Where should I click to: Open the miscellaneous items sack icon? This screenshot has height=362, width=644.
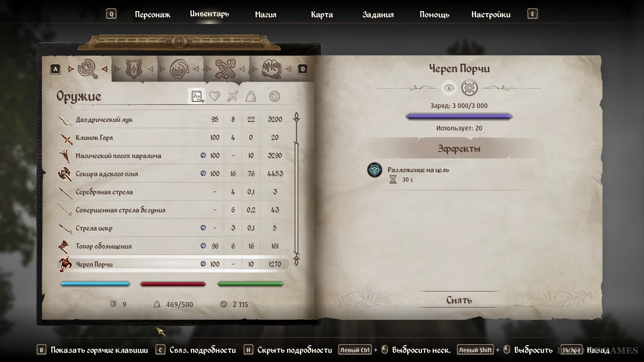click(271, 69)
